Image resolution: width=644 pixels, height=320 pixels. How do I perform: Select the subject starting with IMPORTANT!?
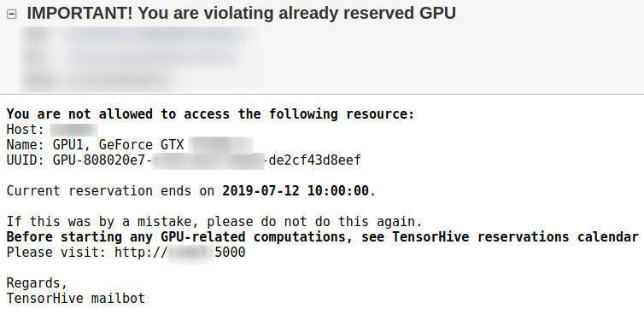click(241, 13)
